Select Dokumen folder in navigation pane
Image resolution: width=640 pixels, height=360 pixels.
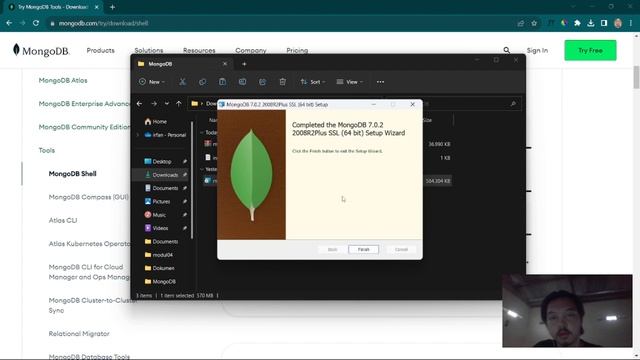[x=160, y=268]
